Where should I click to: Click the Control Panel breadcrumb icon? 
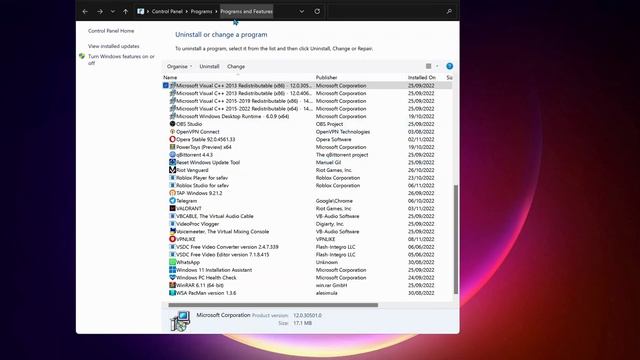tap(140, 11)
